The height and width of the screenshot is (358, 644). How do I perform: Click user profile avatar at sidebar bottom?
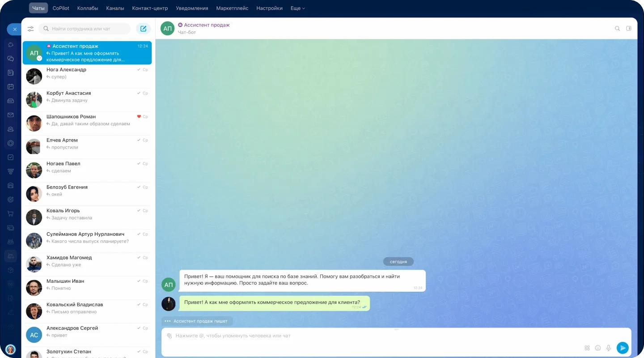10,349
